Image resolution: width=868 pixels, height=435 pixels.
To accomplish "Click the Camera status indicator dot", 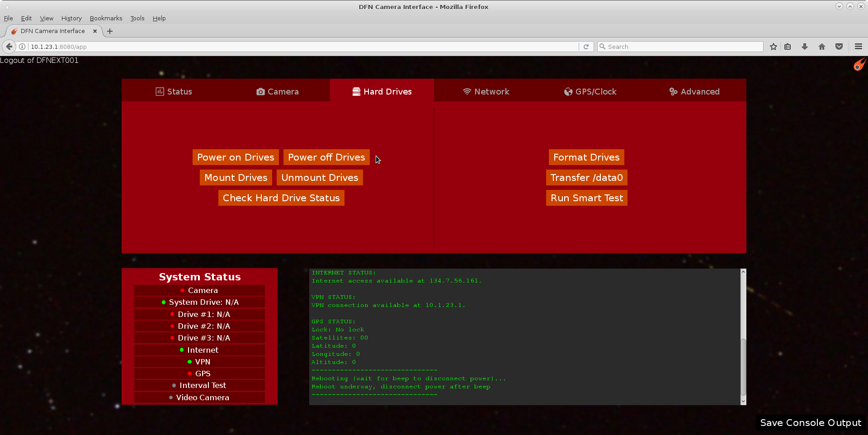I will coord(184,290).
